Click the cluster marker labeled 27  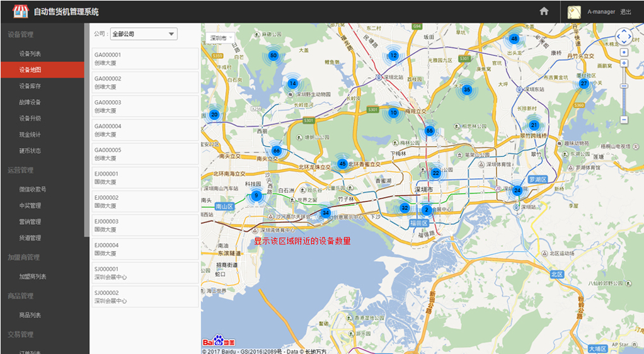coord(584,84)
